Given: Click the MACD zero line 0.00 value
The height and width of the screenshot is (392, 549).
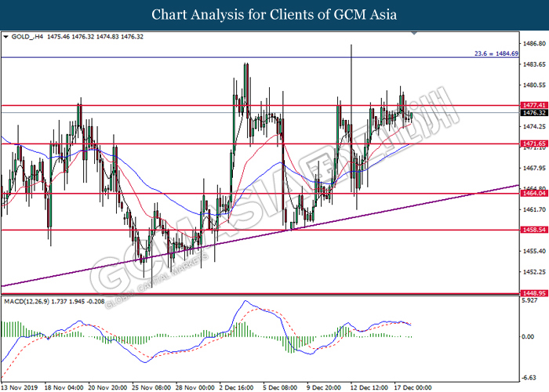Looking at the screenshot, I should click(x=530, y=337).
